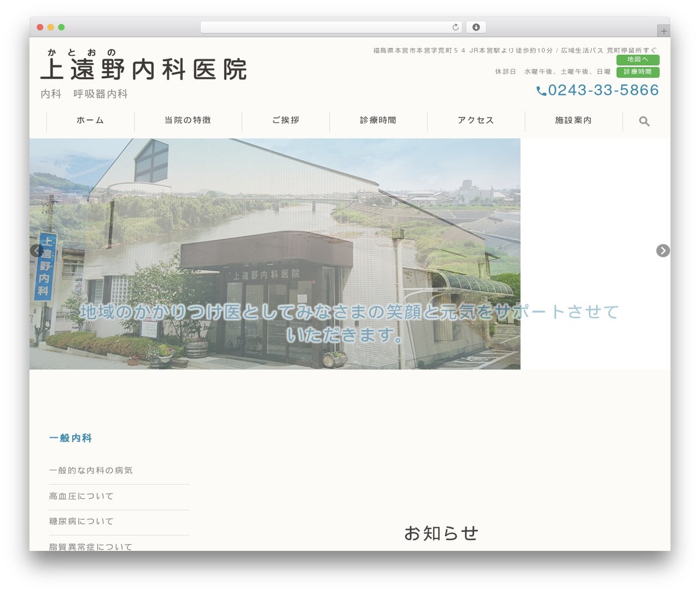Click phone number 0243-33-5866
This screenshot has width=700, height=593.
tap(603, 90)
